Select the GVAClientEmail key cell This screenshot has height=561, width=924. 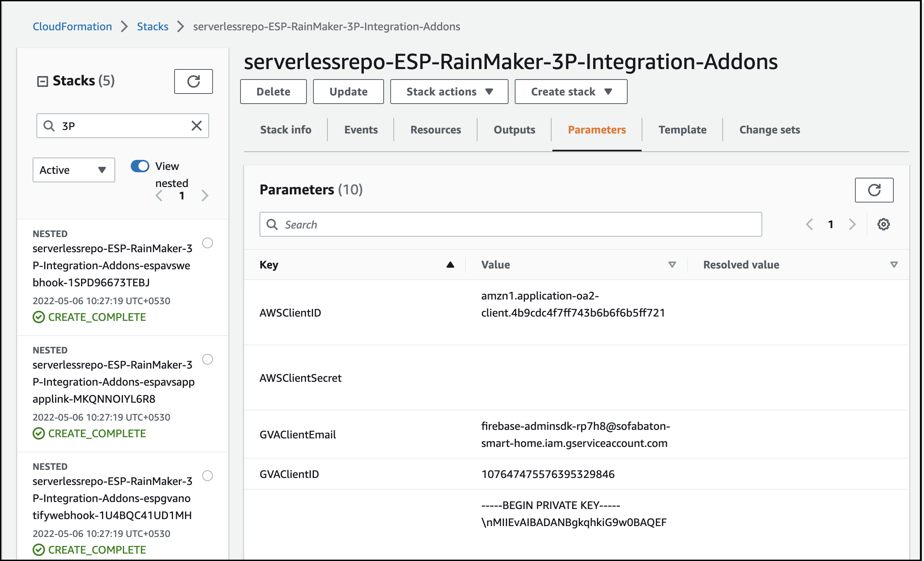(298, 435)
